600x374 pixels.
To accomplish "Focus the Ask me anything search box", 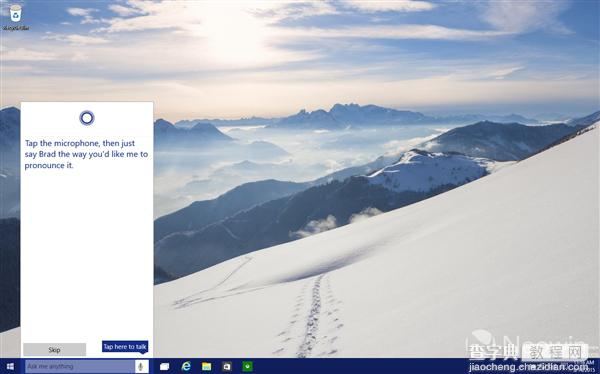I will tap(80, 366).
